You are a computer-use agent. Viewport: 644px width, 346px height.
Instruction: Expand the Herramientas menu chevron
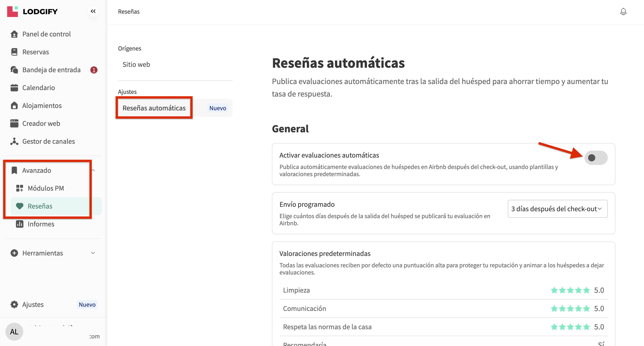[x=93, y=253]
